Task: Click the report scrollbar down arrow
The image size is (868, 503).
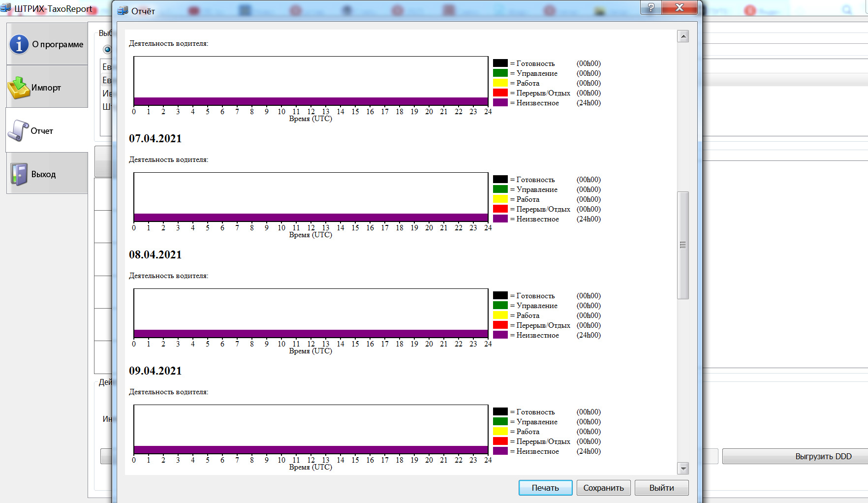Action: tap(683, 468)
